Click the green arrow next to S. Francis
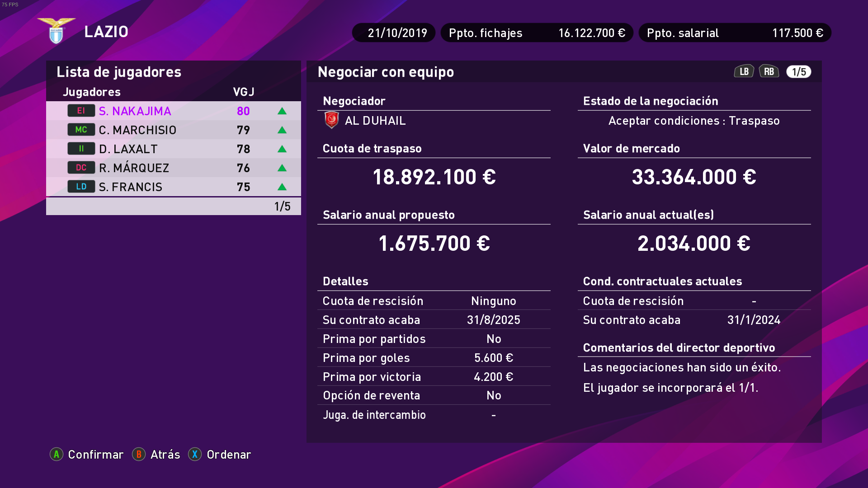The height and width of the screenshot is (488, 868). pos(282,187)
